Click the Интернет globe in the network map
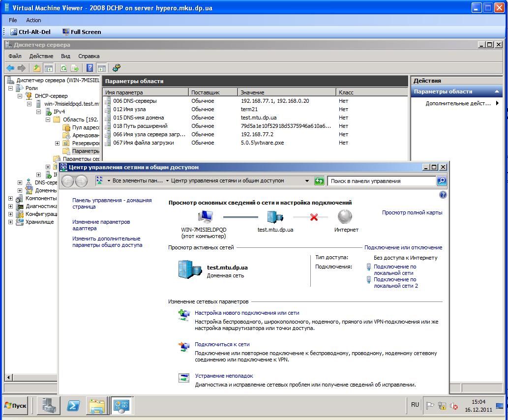The image size is (508, 420). 345,216
